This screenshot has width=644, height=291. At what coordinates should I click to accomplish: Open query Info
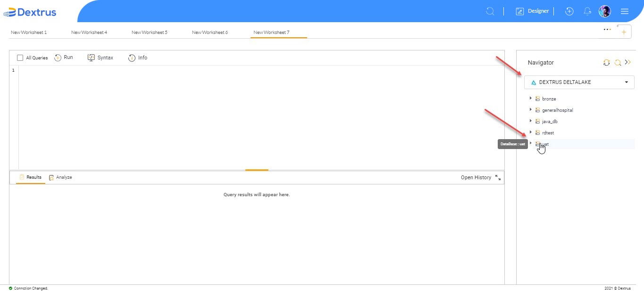pyautogui.click(x=138, y=58)
